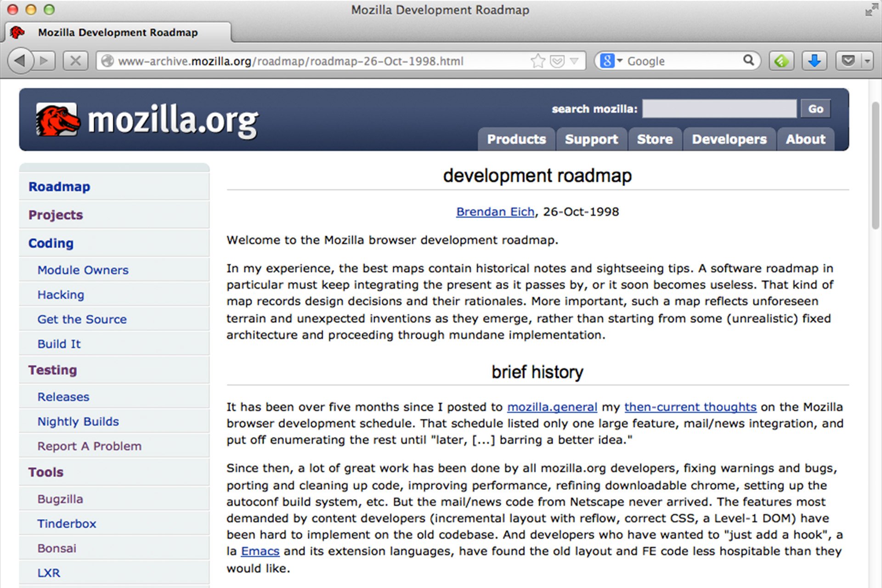
Task: Click the browser address bar URL
Action: pyautogui.click(x=290, y=61)
